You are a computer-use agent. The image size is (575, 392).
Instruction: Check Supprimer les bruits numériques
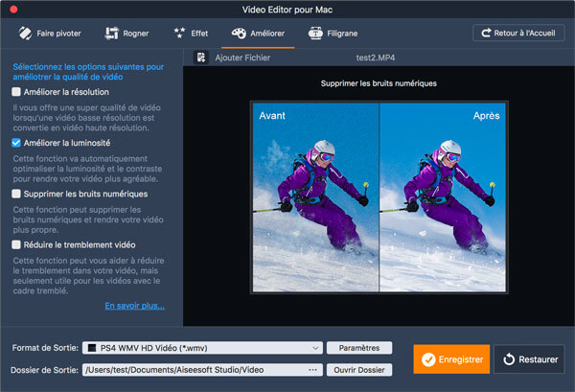point(16,194)
